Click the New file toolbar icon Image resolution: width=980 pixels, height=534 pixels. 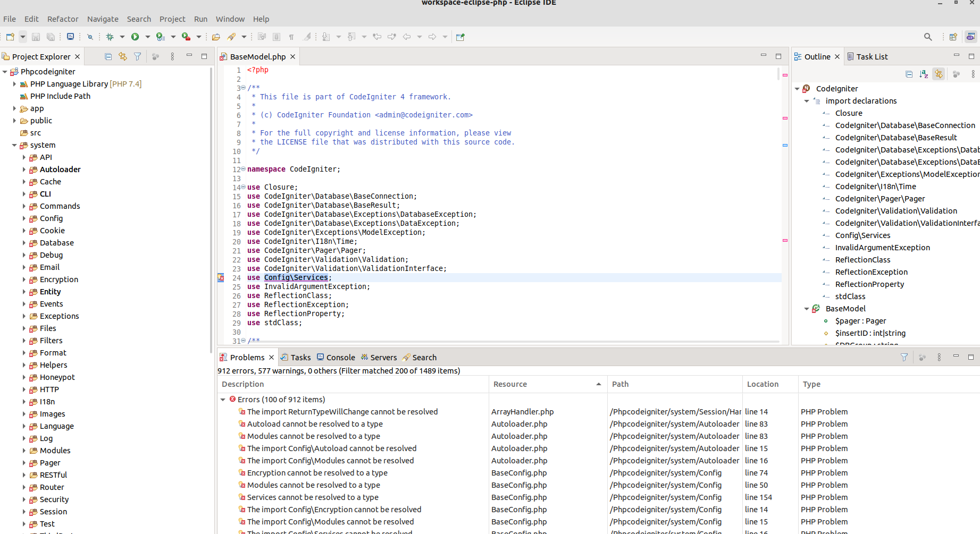tap(10, 37)
